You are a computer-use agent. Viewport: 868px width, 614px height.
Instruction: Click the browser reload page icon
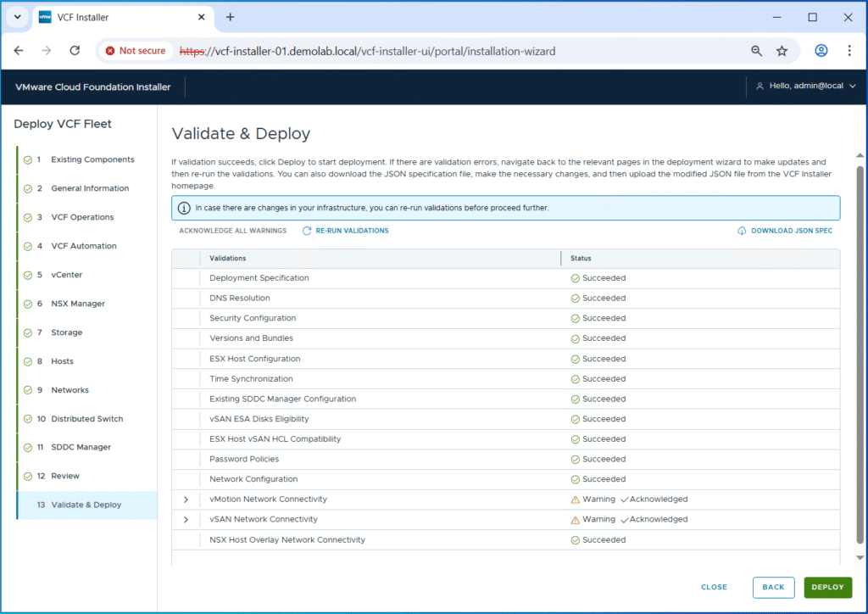[x=75, y=51]
